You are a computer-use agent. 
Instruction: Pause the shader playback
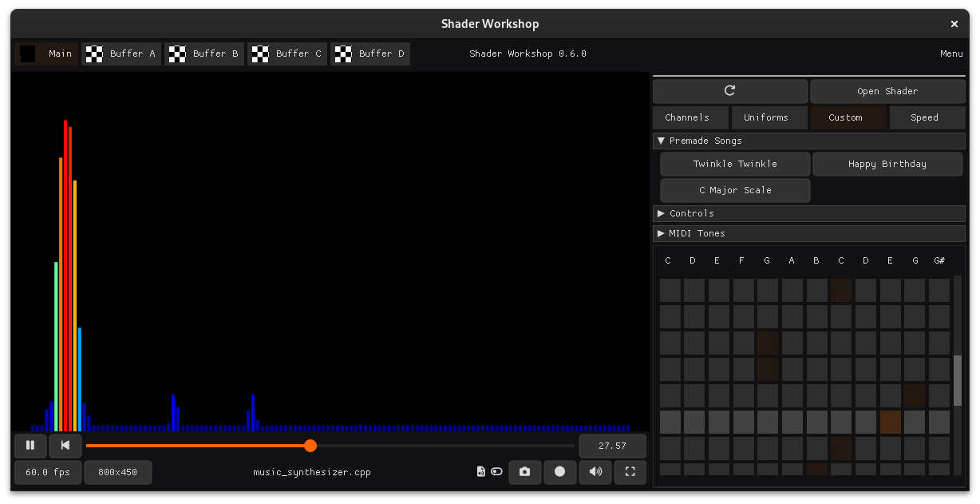pyautogui.click(x=30, y=446)
